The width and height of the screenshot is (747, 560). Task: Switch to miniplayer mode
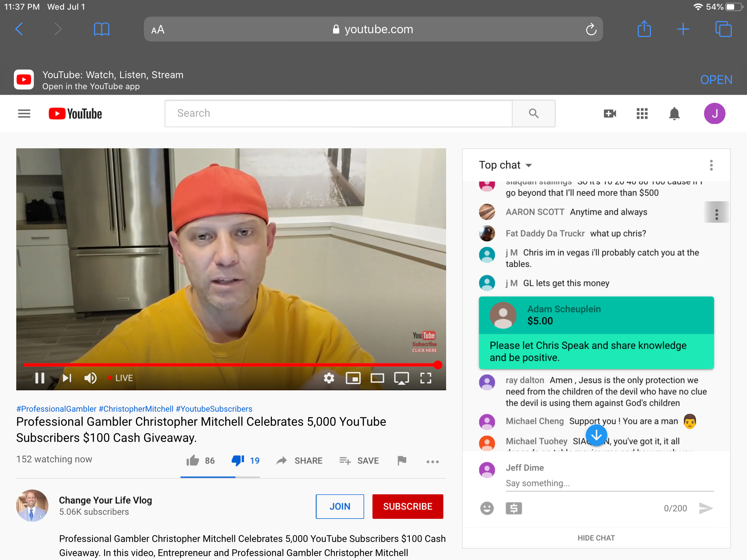353,378
